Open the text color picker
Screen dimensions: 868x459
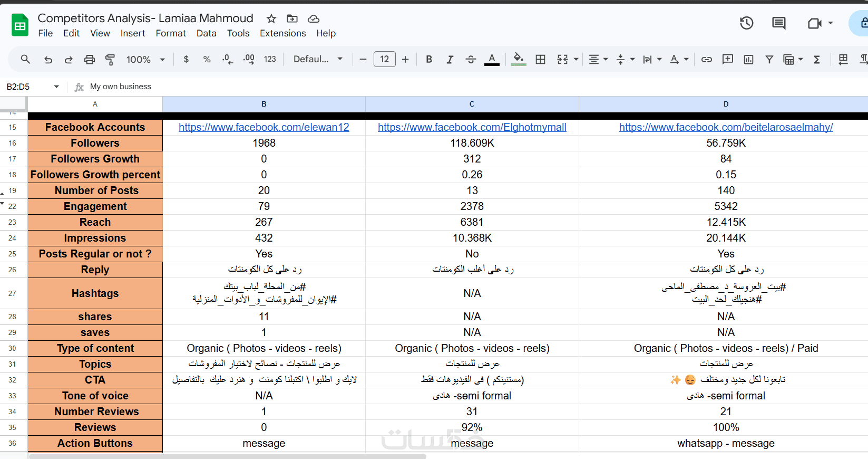pos(492,60)
